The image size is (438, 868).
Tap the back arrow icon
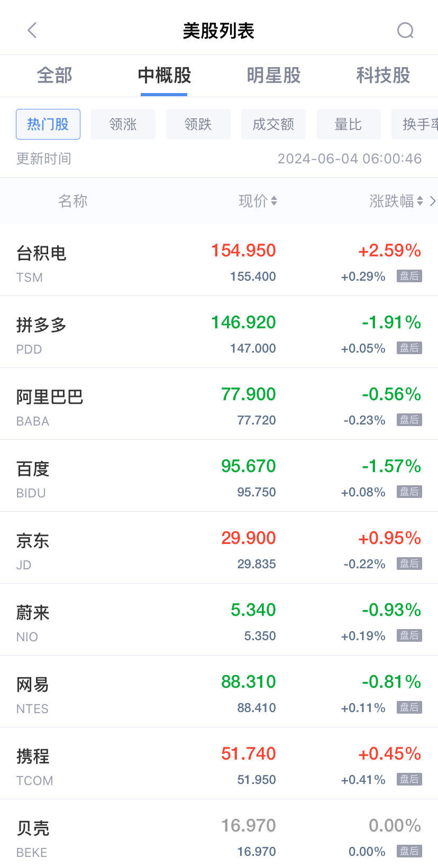(32, 30)
